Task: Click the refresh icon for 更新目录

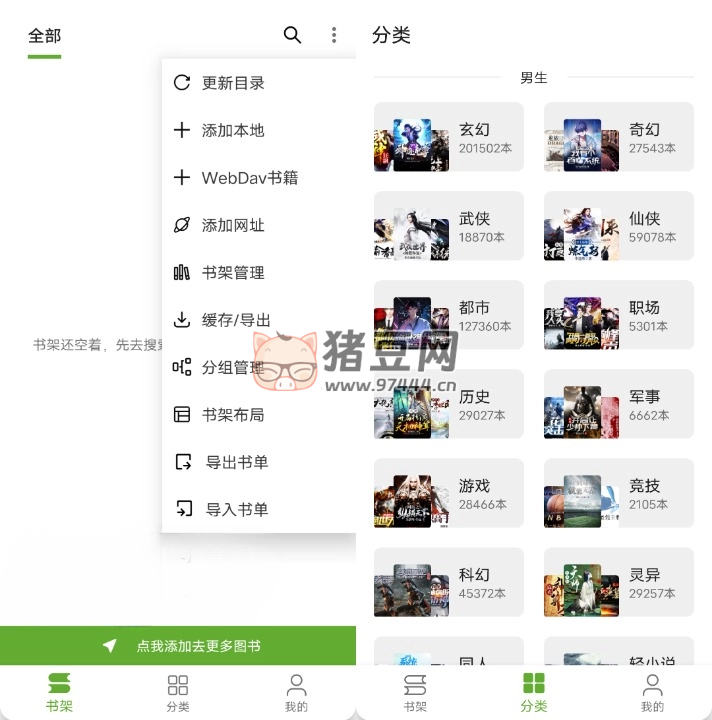Action: (x=181, y=83)
